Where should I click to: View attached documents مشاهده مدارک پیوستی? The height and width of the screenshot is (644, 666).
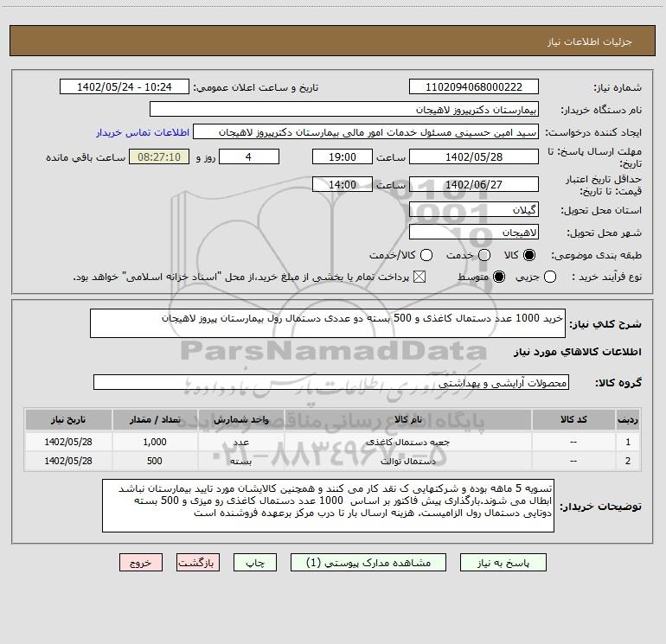click(368, 563)
